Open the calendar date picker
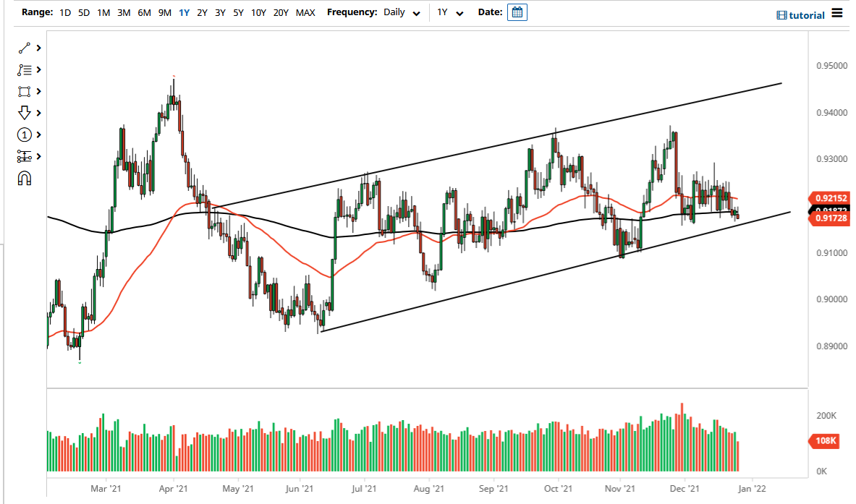 [x=517, y=12]
